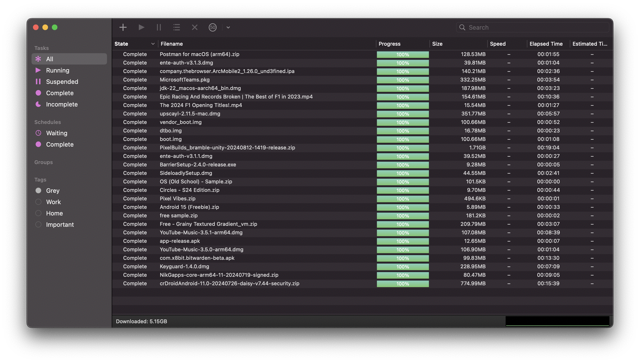Select Keyguard-1.4.0.dmg row
This screenshot has height=363, width=640.
click(362, 267)
